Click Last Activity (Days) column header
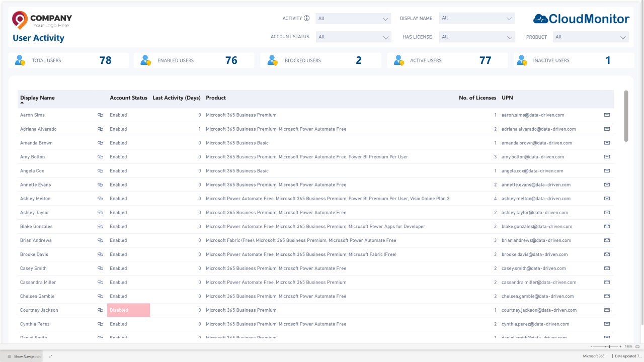Viewport: 644px width, 362px height. tap(177, 98)
